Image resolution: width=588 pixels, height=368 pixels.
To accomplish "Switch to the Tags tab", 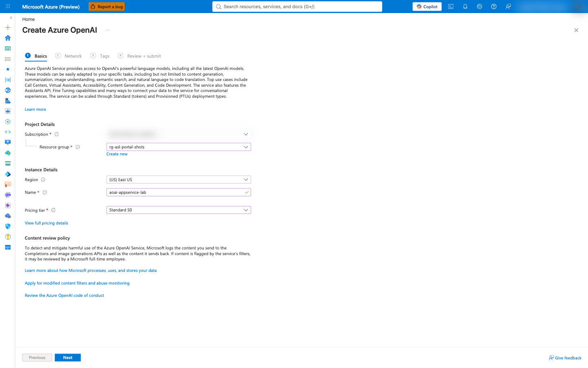I will click(x=100, y=56).
